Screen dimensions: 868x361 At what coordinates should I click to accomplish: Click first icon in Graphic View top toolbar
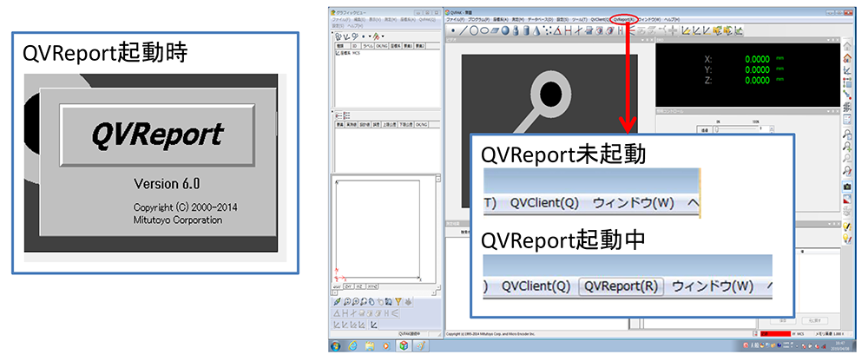(338, 36)
